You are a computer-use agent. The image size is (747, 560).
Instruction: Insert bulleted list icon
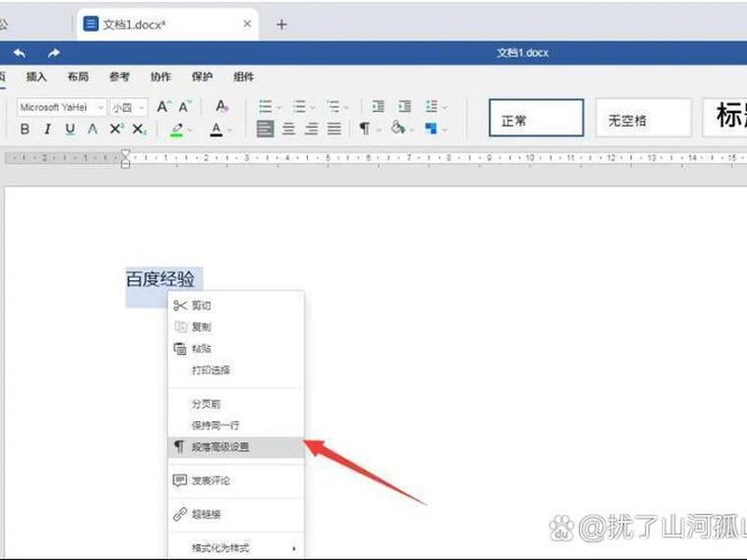coord(265,106)
